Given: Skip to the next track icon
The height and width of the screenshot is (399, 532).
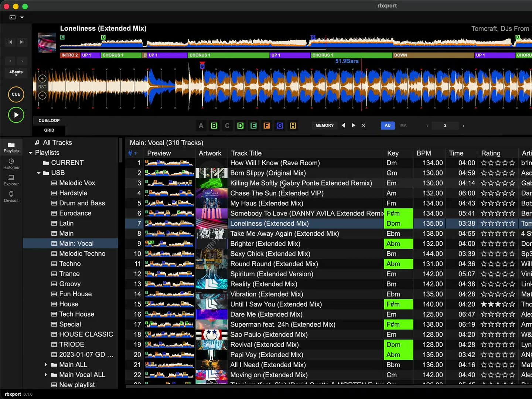Looking at the screenshot, I should [x=22, y=42].
